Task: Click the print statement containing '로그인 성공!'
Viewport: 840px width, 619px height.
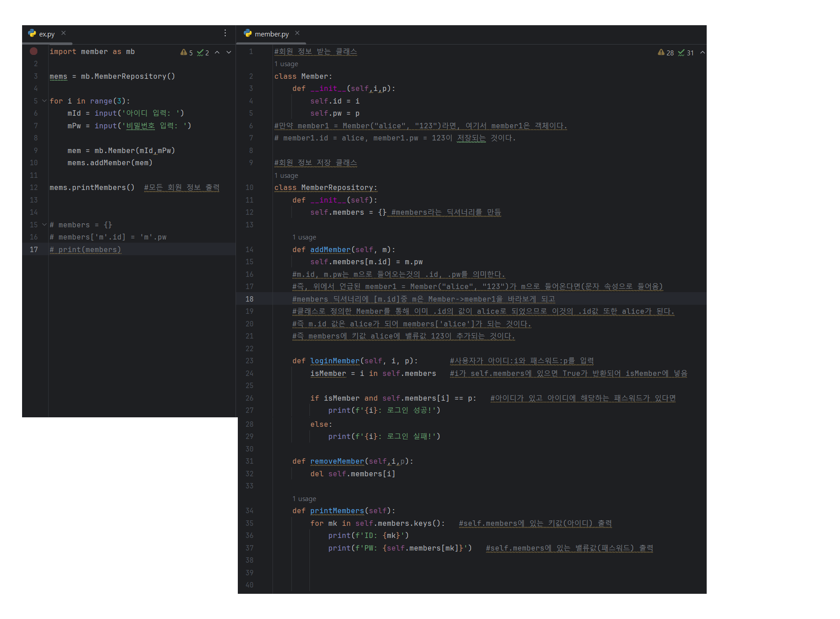Action: pos(385,411)
